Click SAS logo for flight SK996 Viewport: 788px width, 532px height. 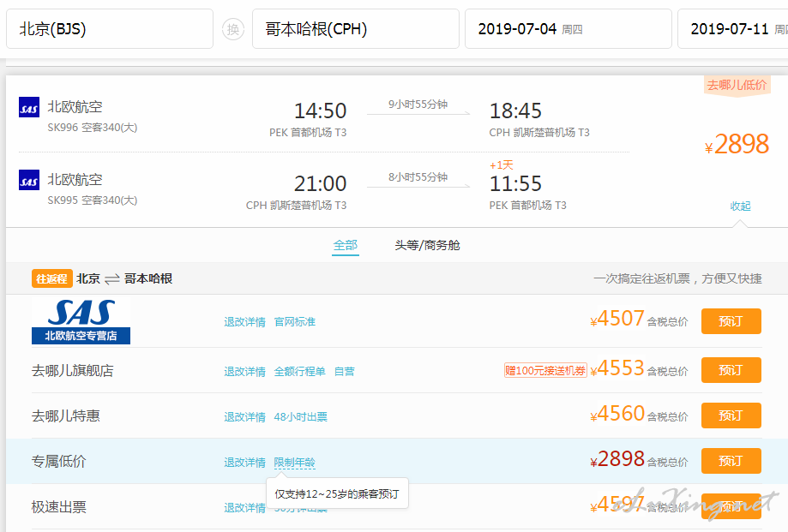[x=29, y=107]
